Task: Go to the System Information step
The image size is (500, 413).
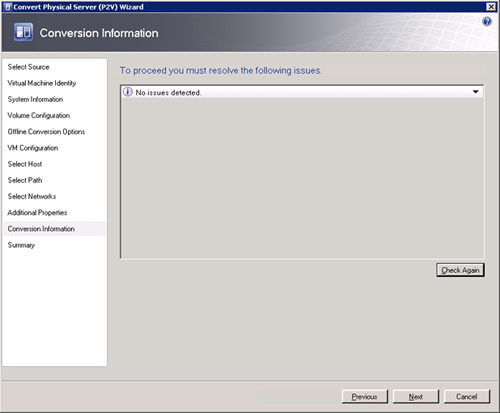Action: coord(35,99)
